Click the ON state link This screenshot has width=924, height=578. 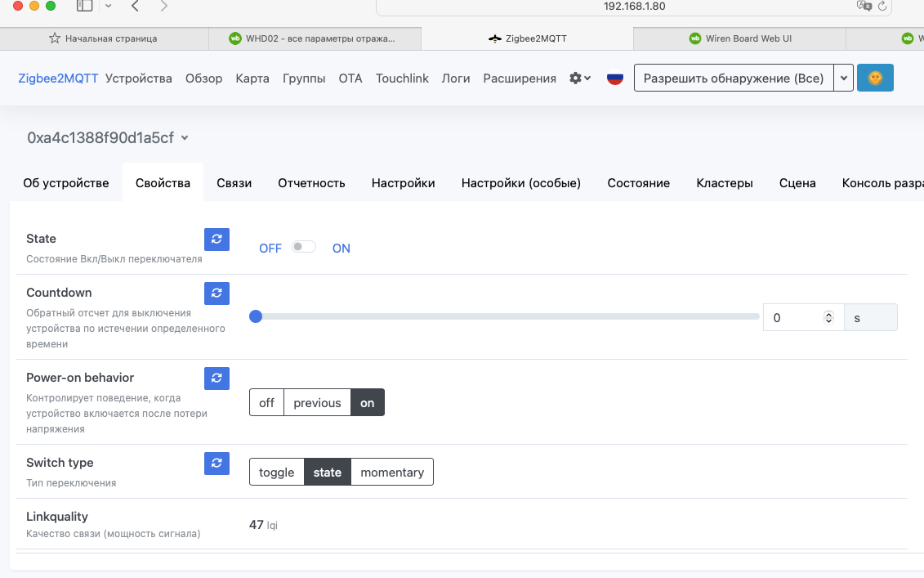(341, 249)
